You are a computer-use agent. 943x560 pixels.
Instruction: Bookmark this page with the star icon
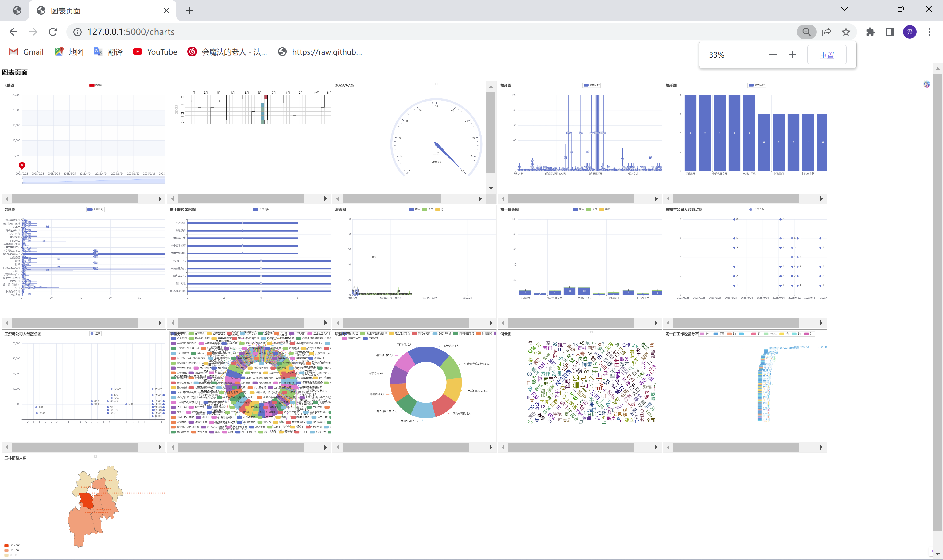846,32
